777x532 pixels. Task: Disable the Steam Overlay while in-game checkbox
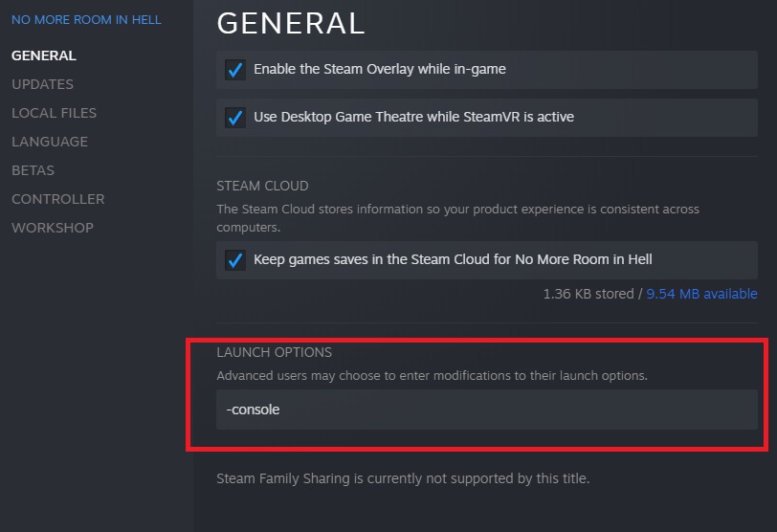234,70
